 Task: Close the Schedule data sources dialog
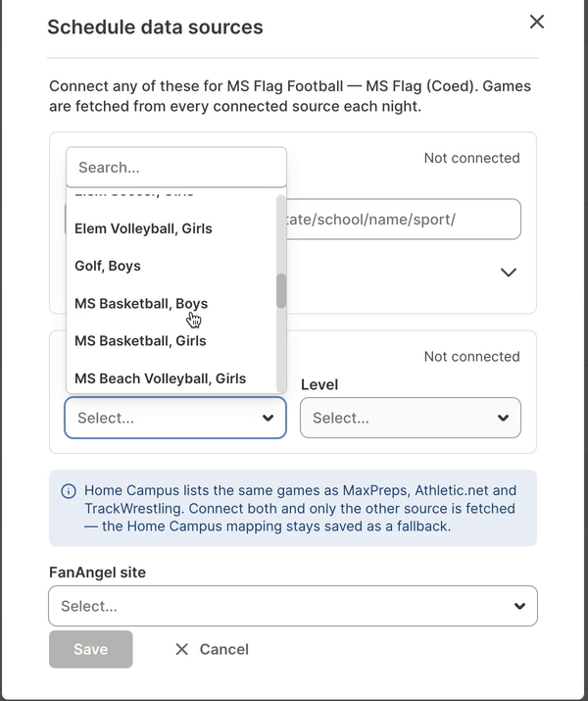[537, 22]
